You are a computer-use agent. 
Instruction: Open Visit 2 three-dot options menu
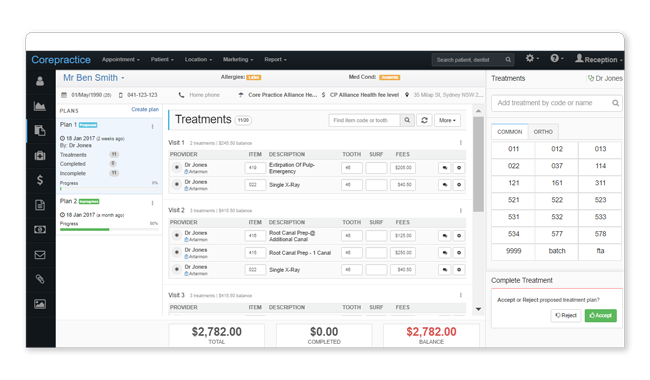[461, 211]
